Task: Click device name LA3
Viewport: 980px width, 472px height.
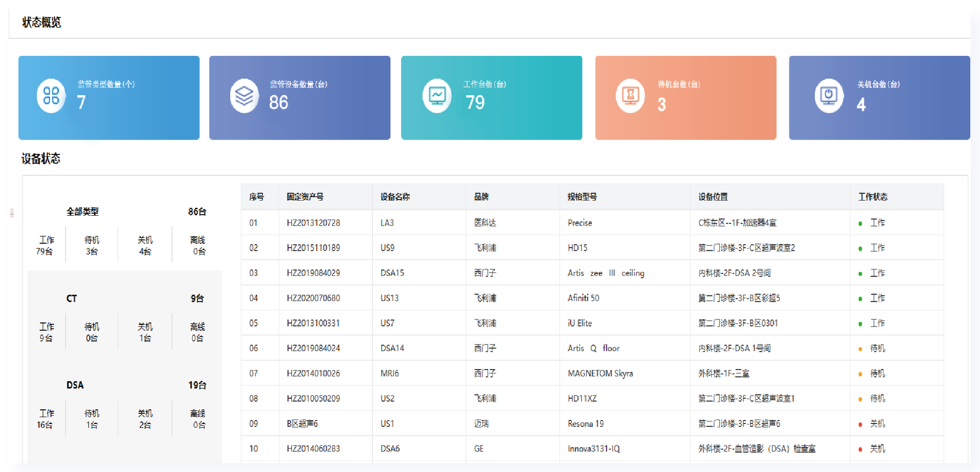Action: pos(387,223)
